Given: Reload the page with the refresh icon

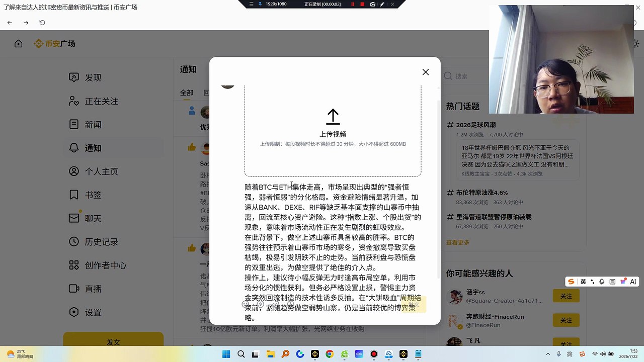Looking at the screenshot, I should 42,23.
